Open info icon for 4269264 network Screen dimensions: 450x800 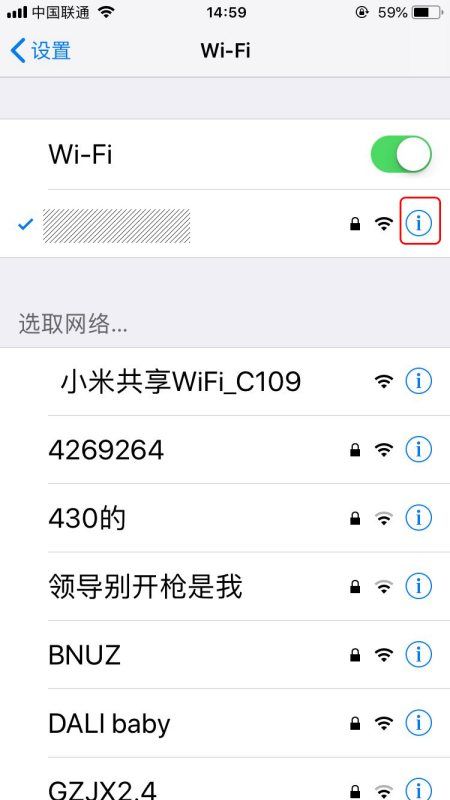(419, 449)
